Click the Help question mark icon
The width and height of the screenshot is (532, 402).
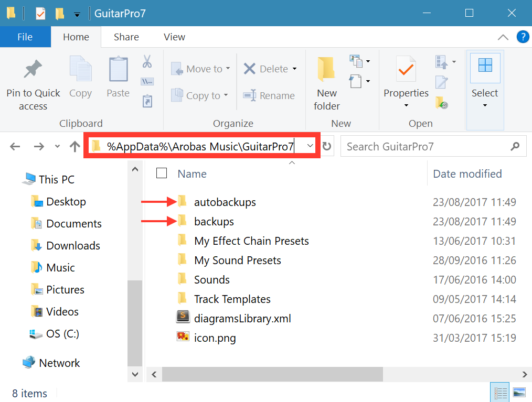(x=522, y=37)
